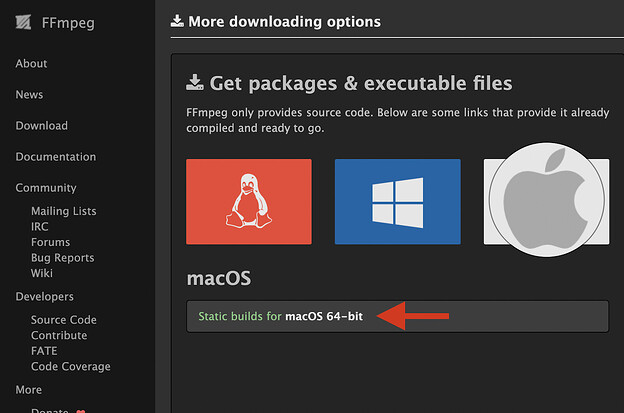
Task: Open the Download page in sidebar
Action: pos(41,126)
